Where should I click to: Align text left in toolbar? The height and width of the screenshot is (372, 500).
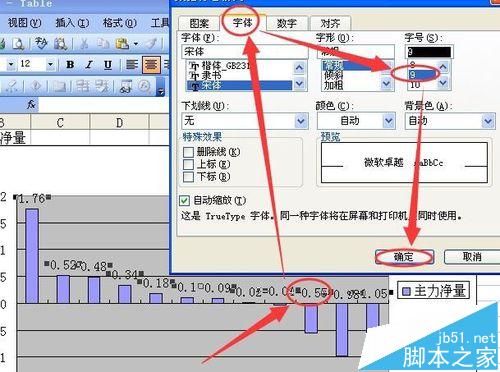coord(132,64)
